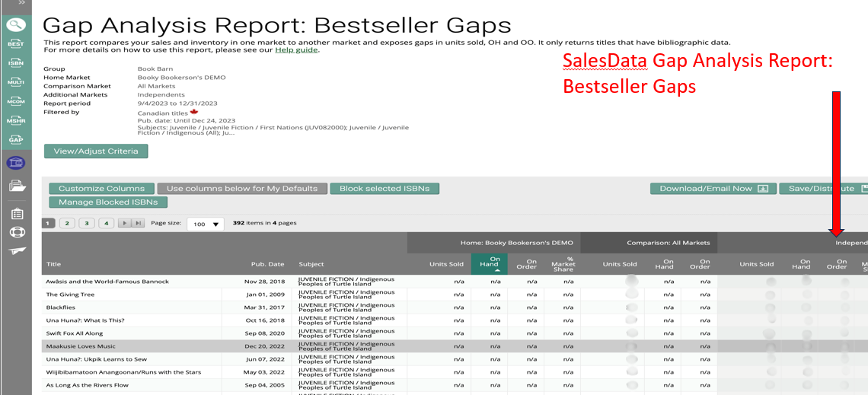Viewport: 868px width, 395px height.
Task: Select title As Long As the Rivers Flow
Action: pyautogui.click(x=87, y=385)
